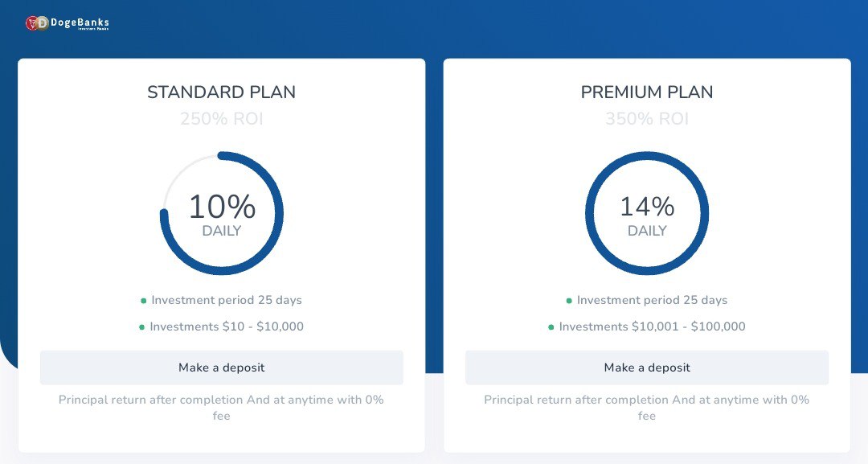Click the DogeBanks brand name text
The width and height of the screenshot is (868, 464).
pos(80,23)
